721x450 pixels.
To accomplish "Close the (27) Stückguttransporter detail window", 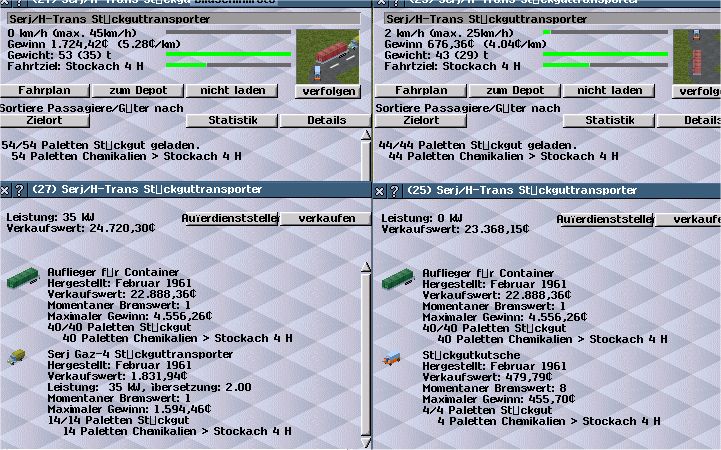I will [x=5, y=190].
